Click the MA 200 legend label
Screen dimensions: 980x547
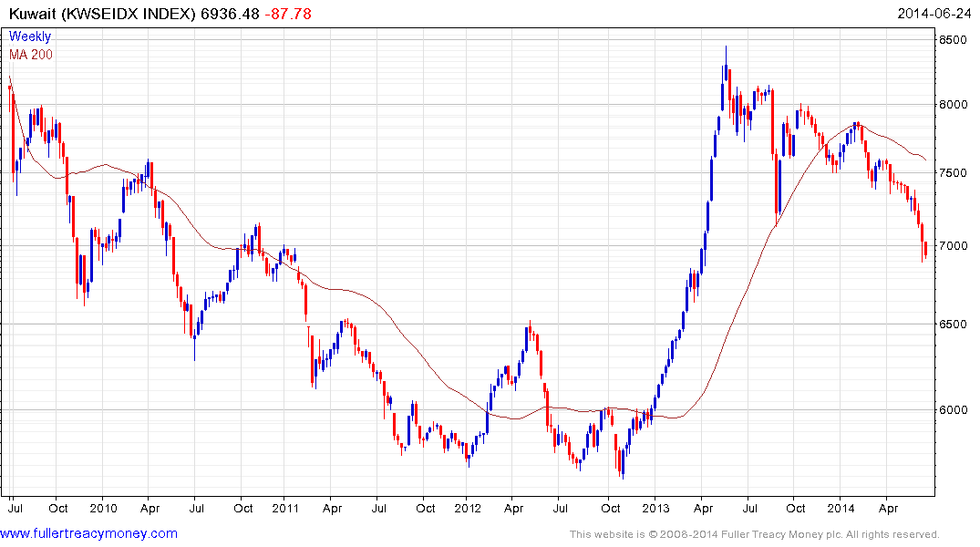coord(31,55)
